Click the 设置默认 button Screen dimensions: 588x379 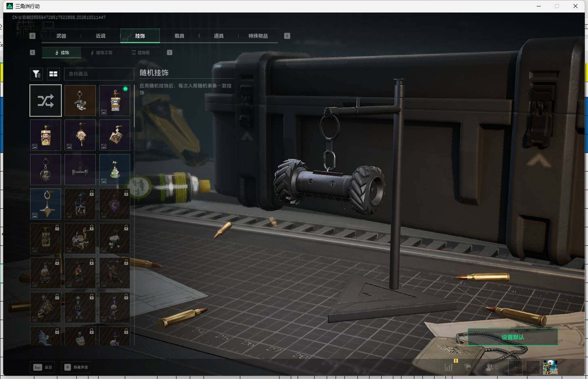(512, 337)
